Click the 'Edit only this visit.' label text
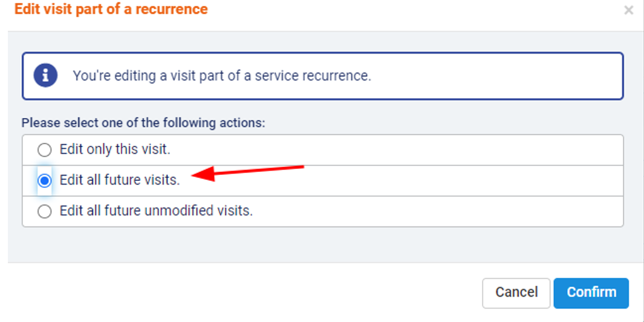644x322 pixels. click(x=115, y=149)
